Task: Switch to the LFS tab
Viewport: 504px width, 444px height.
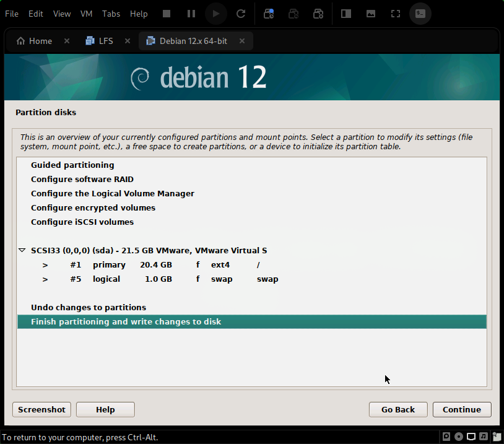Action: coord(105,41)
